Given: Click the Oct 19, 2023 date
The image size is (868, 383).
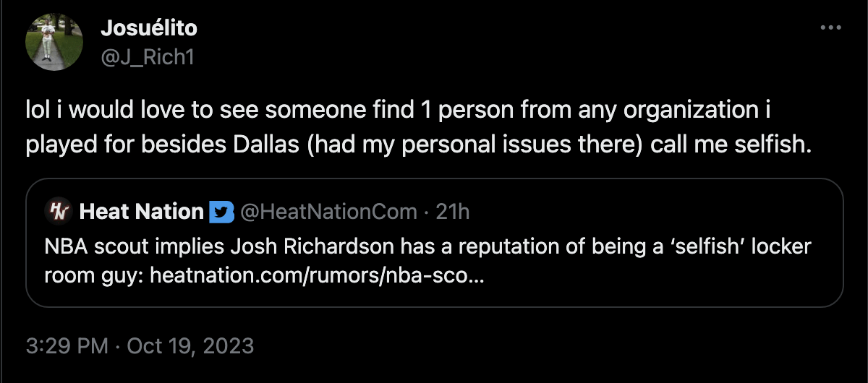Looking at the screenshot, I should pos(190,345).
